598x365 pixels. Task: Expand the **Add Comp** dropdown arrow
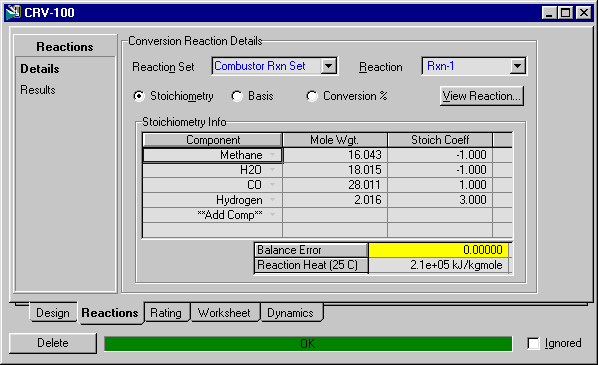click(x=272, y=215)
